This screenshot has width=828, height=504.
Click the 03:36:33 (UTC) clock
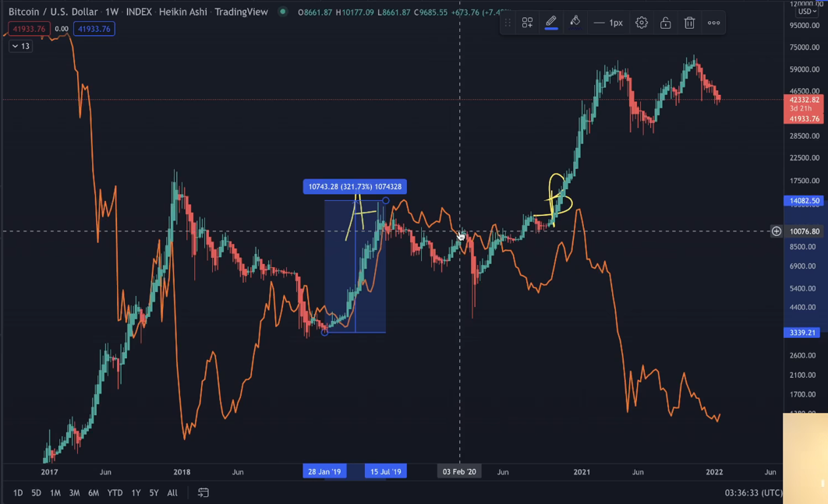[x=753, y=493]
